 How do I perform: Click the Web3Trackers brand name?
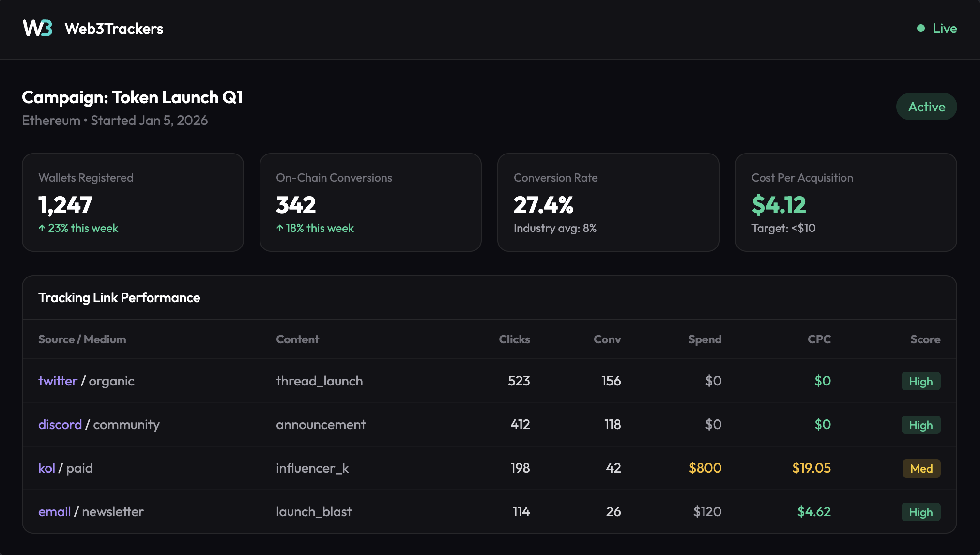coord(114,29)
